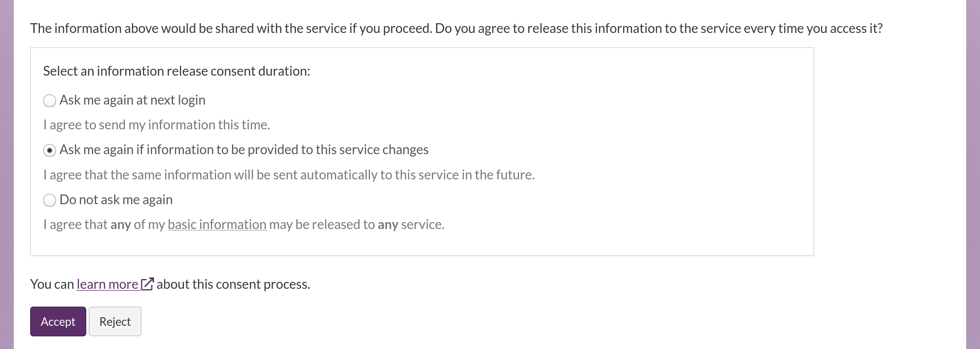Enable the "Do not ask me again" radio option
Screen dimensions: 980x349
[50, 200]
